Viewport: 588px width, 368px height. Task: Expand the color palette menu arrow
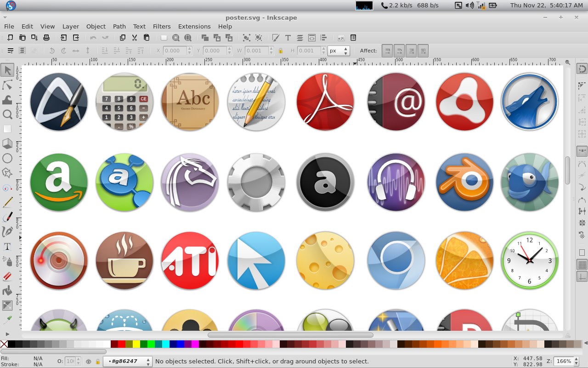pyautogui.click(x=585, y=344)
